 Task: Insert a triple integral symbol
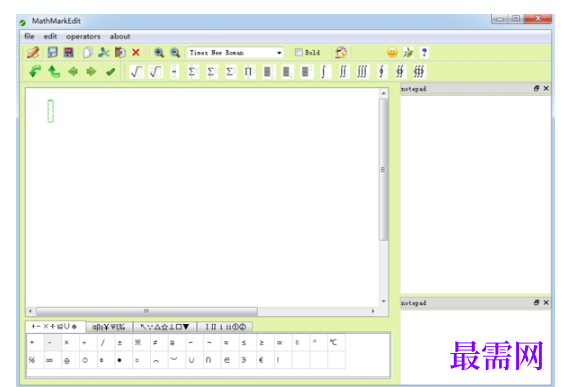tap(362, 72)
